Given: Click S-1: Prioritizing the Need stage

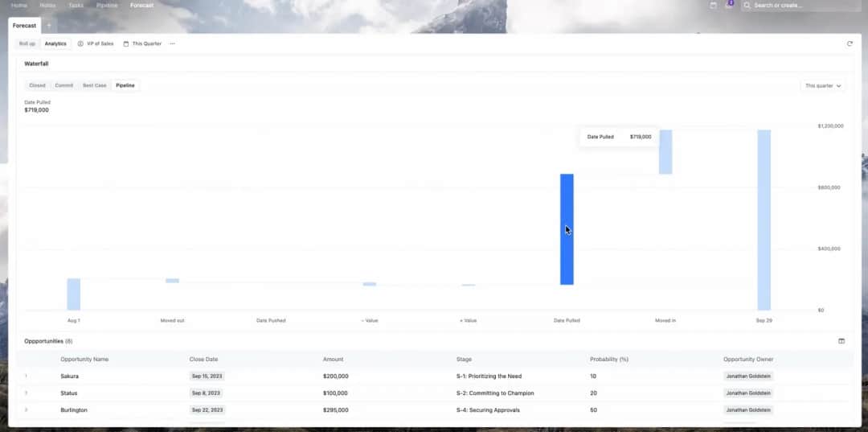Looking at the screenshot, I should (x=489, y=376).
